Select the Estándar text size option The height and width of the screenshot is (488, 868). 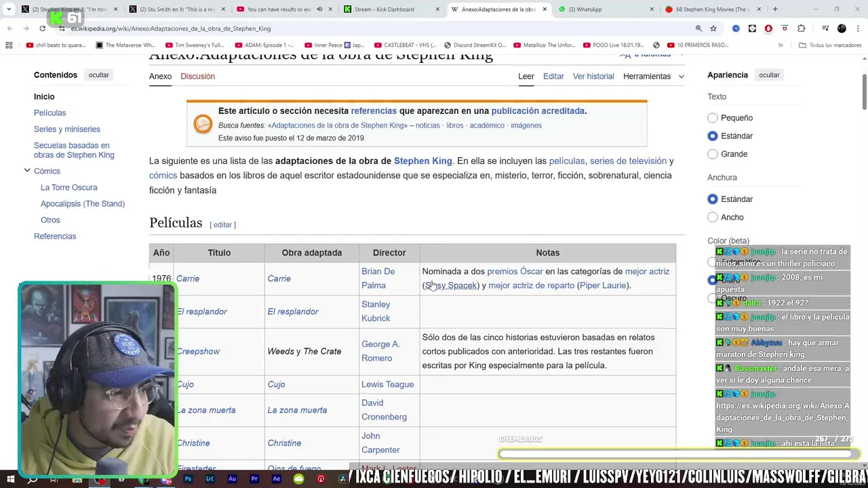(713, 136)
